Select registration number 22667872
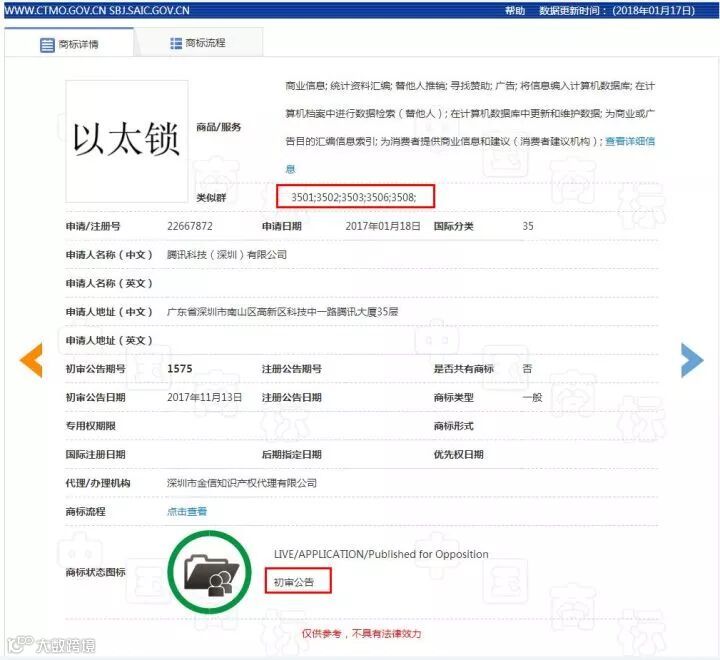Image resolution: width=720 pixels, height=660 pixels. (190, 226)
